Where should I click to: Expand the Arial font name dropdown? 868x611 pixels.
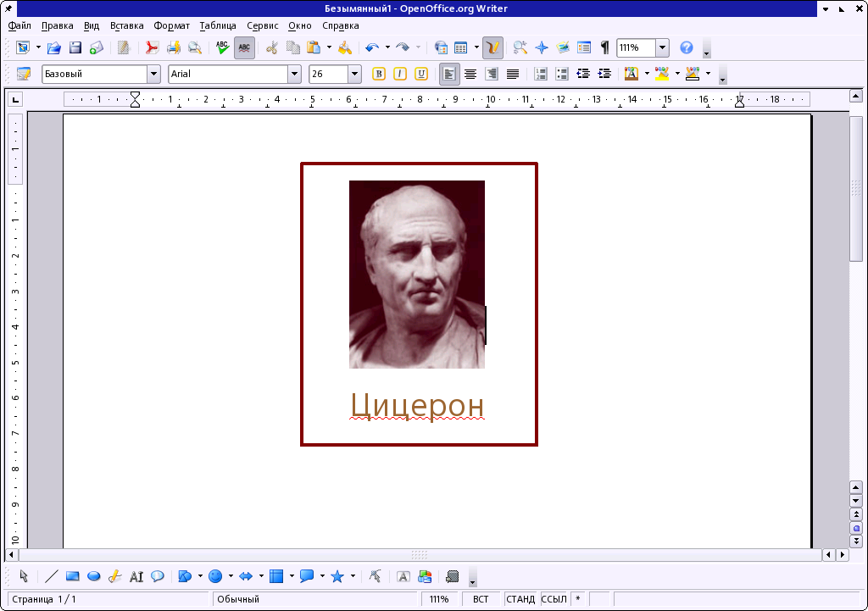[294, 74]
